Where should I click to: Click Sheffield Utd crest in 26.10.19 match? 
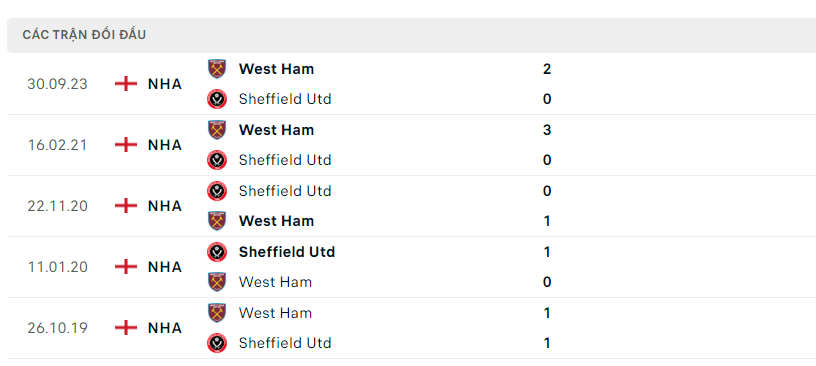pyautogui.click(x=216, y=343)
